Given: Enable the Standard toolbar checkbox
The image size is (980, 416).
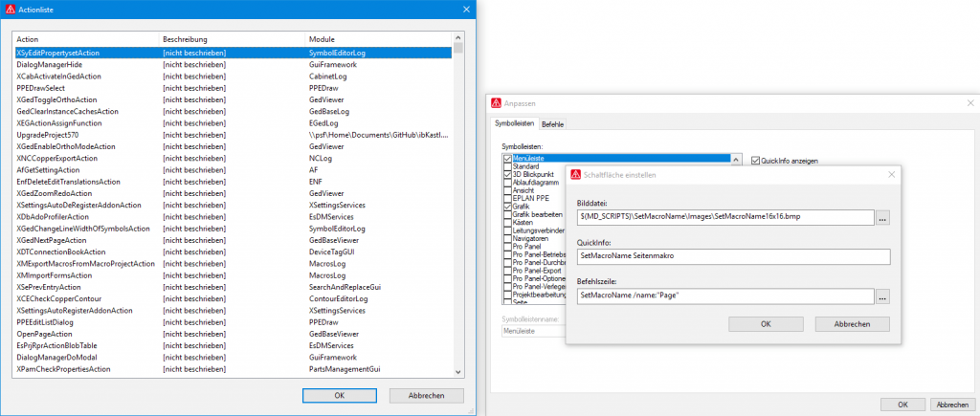Looking at the screenshot, I should (x=507, y=166).
